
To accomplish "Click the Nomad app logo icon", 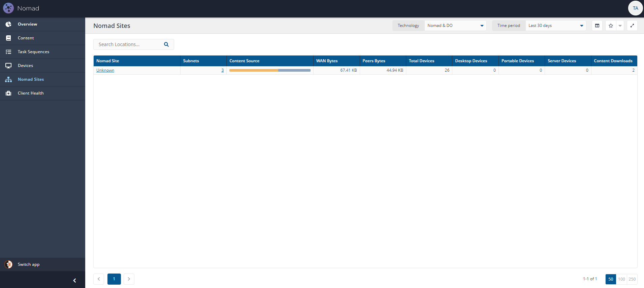I will tap(8, 8).
